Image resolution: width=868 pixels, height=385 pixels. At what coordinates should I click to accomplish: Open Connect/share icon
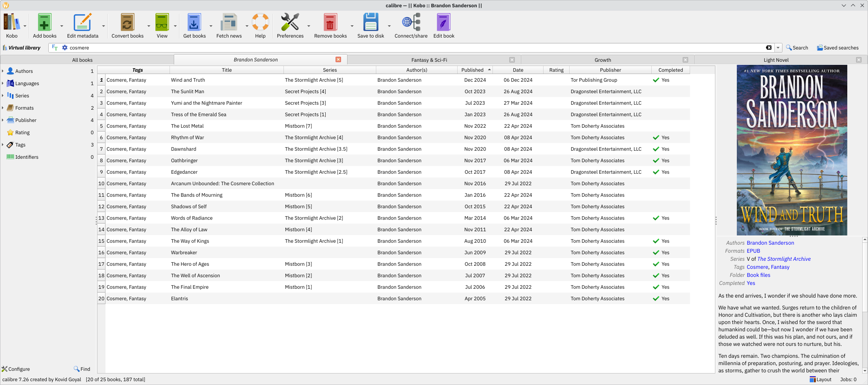[x=411, y=22]
